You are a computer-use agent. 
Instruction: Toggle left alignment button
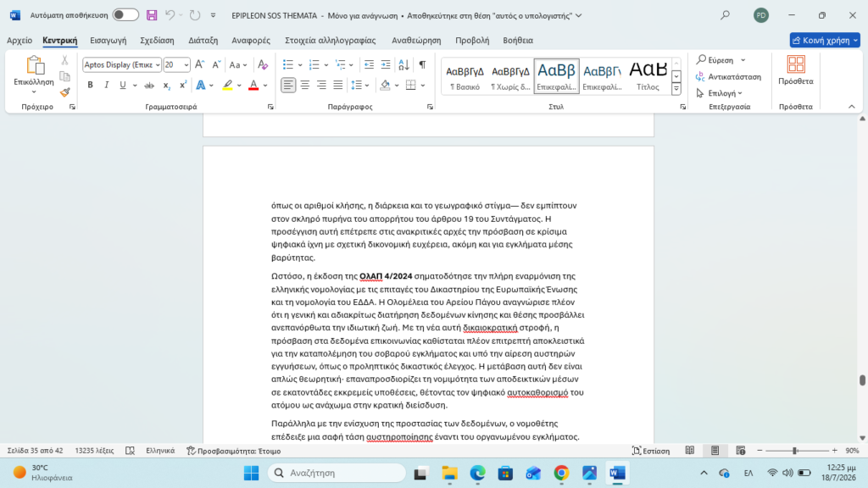[288, 86]
